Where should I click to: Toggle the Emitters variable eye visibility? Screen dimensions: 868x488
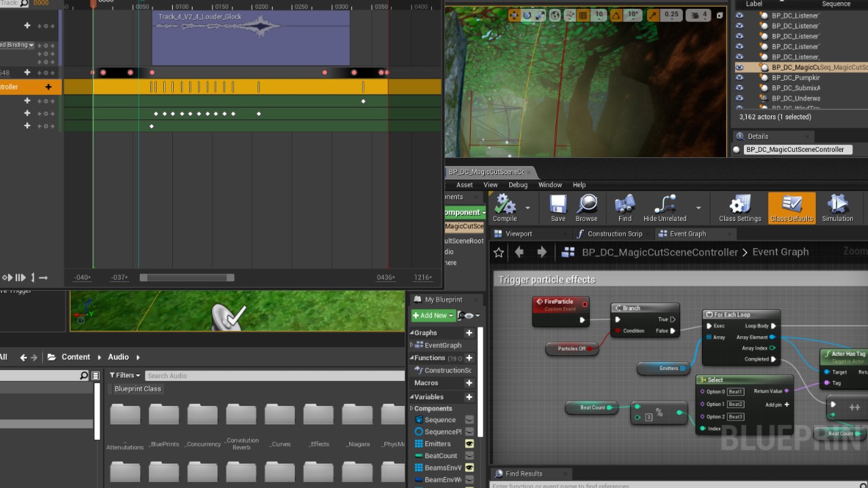pos(469,444)
